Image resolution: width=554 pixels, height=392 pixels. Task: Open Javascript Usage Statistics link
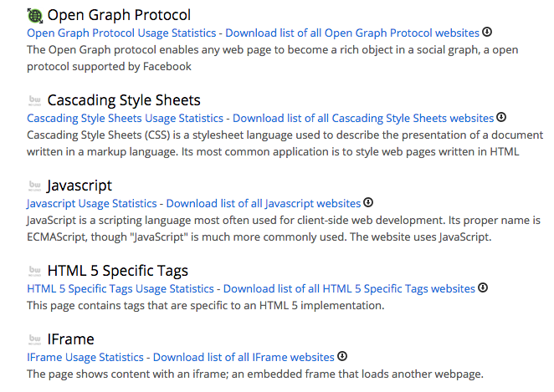pos(92,204)
